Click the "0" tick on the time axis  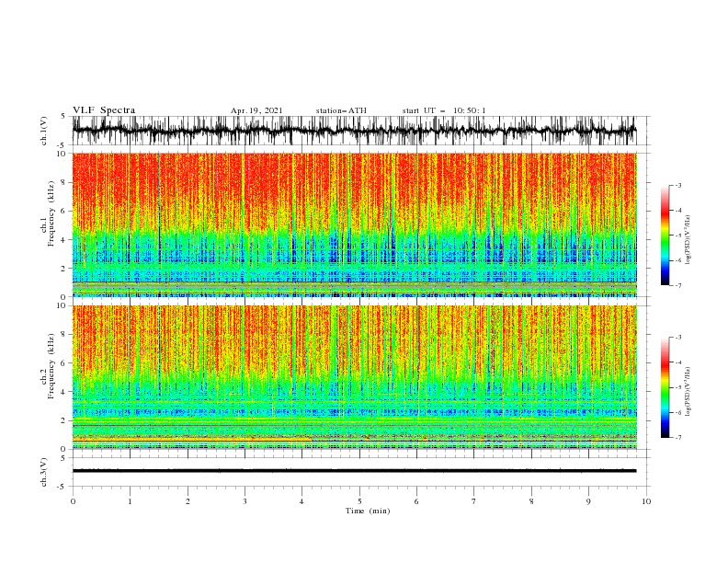[x=73, y=501]
